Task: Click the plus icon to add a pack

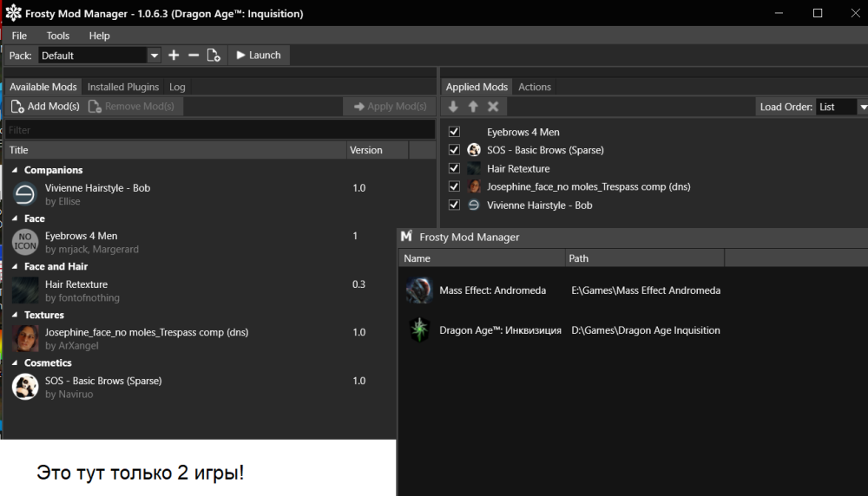Action: (174, 55)
